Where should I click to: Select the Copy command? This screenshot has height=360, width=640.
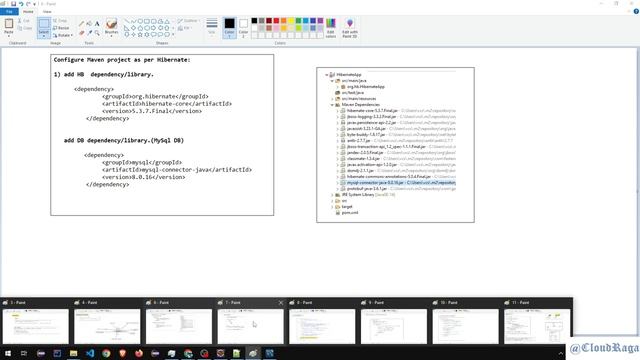pyautogui.click(x=25, y=28)
